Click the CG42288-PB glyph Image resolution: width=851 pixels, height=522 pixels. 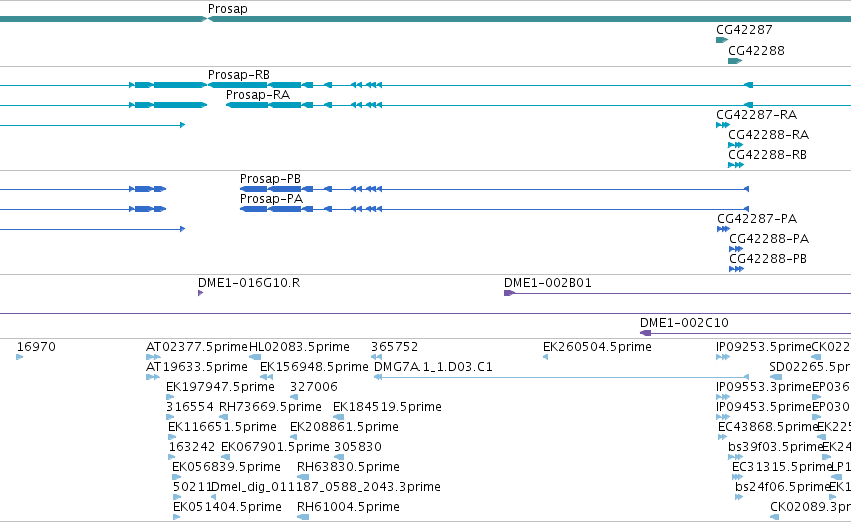tap(736, 270)
